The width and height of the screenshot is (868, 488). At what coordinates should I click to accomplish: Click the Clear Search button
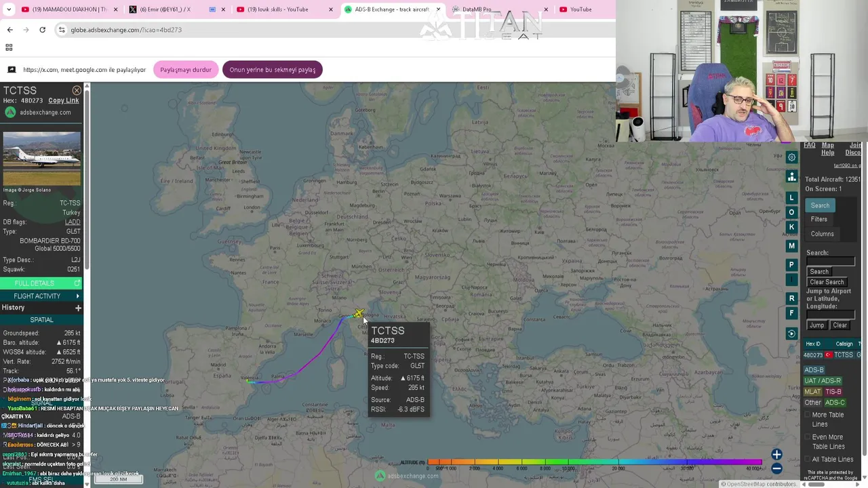pyautogui.click(x=827, y=282)
